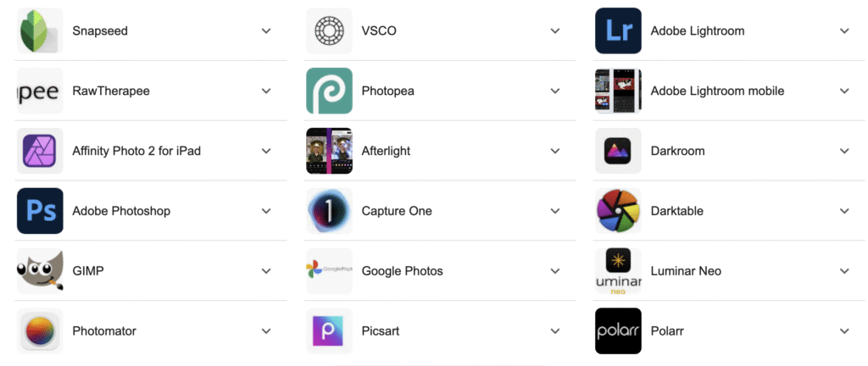Click the Snapseed leaf app icon
868x366 pixels.
point(40,30)
